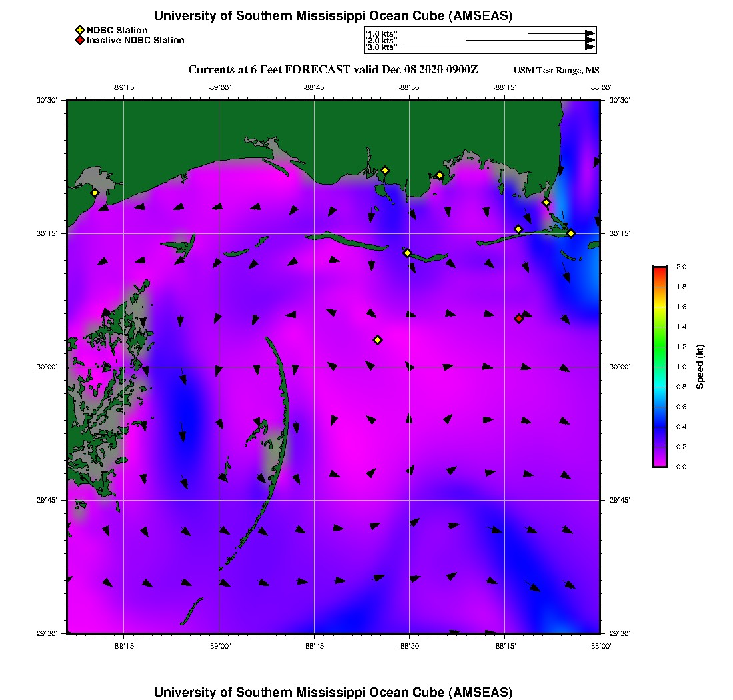This screenshot has width=733, height=700.
Task: Click the red top of the speed color bar
Action: (659, 270)
